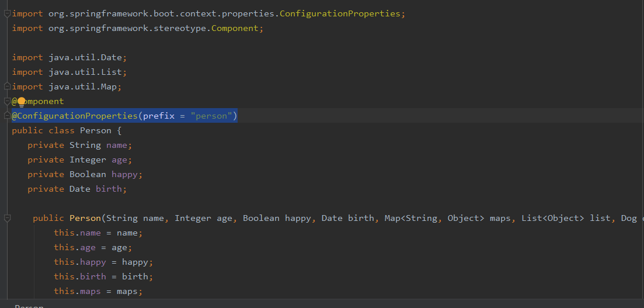Click the yellow lightbulb intention icon
The height and width of the screenshot is (308, 644).
[x=22, y=102]
